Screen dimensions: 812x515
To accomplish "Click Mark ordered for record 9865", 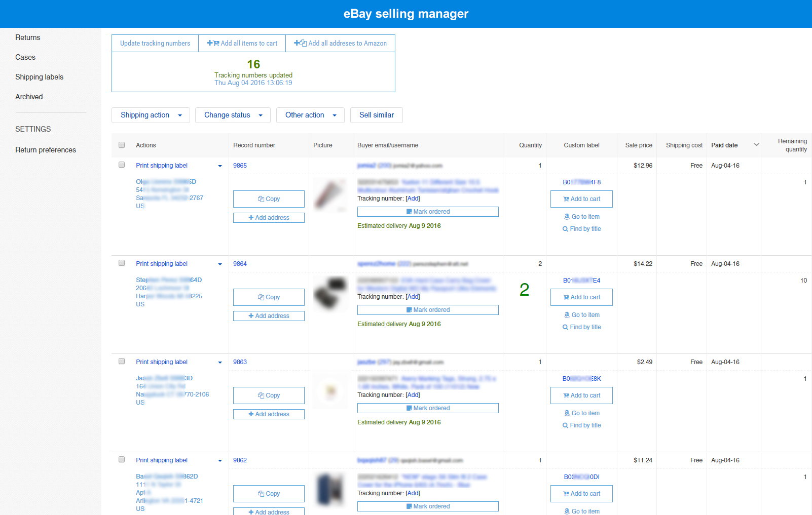I will [x=428, y=212].
